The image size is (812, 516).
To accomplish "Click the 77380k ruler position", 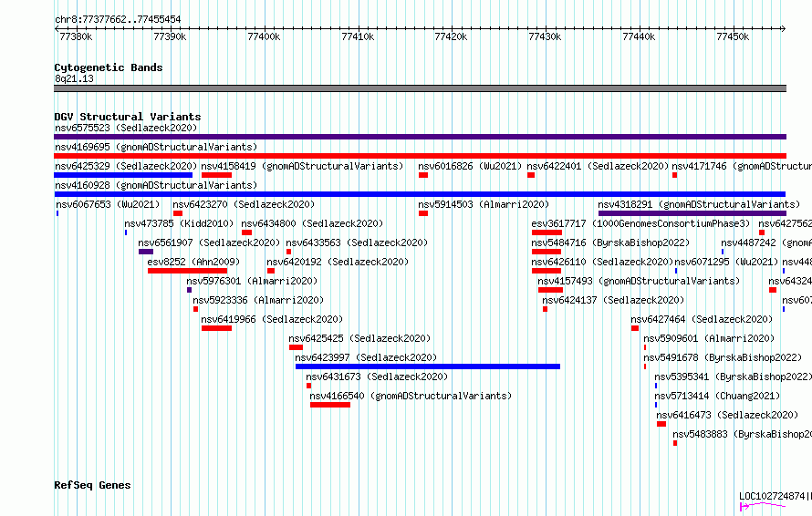I will pos(76,36).
